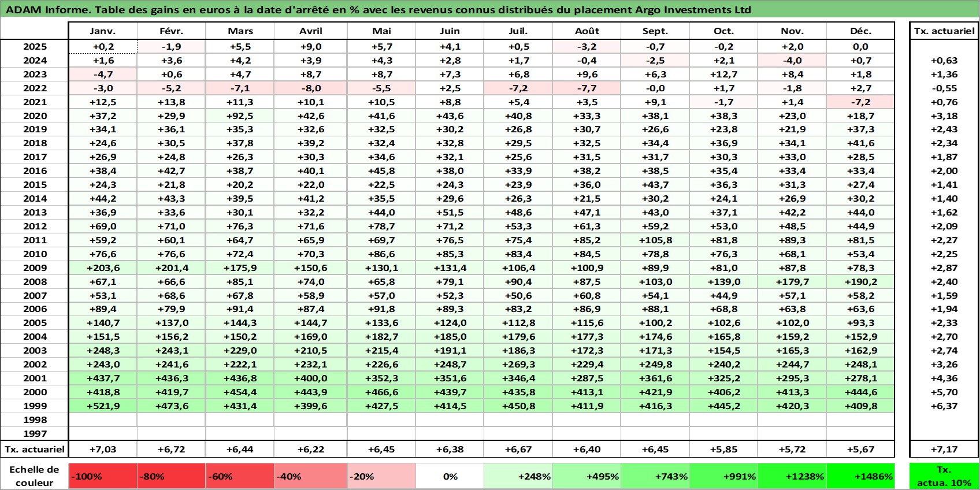980x490 pixels.
Task: Select the +1486% brightest green swatch
Action: click(860, 476)
